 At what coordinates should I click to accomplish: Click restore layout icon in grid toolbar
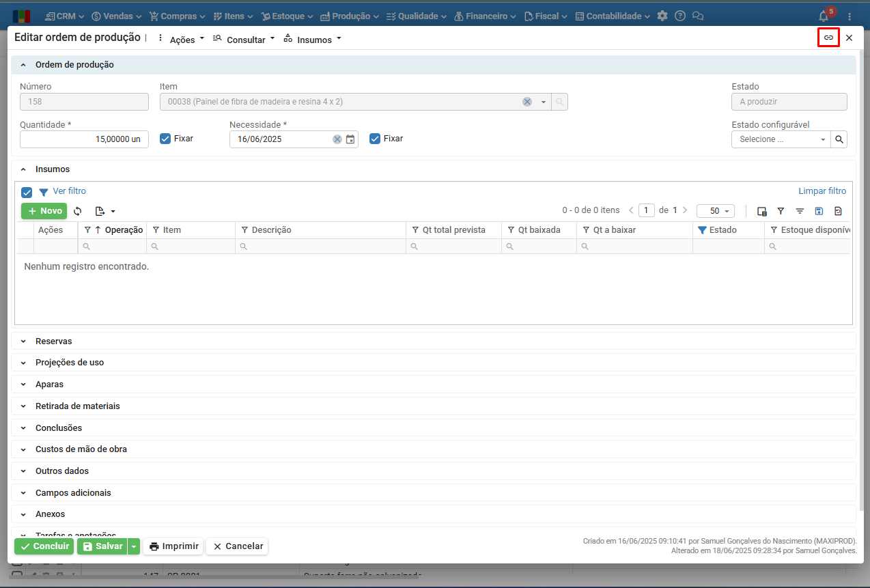click(x=838, y=211)
